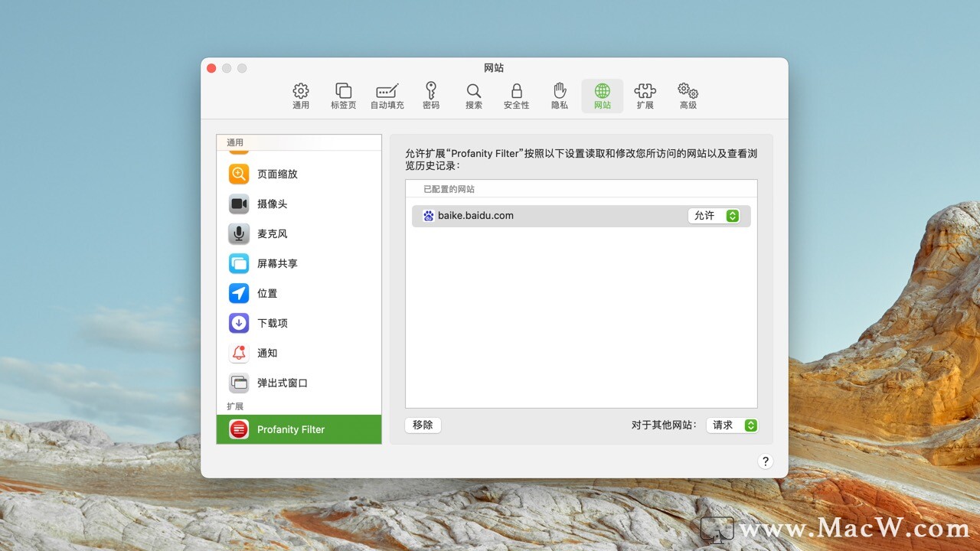Open the 对于其他网站 请求 dropdown
The width and height of the screenshot is (980, 551).
point(732,425)
